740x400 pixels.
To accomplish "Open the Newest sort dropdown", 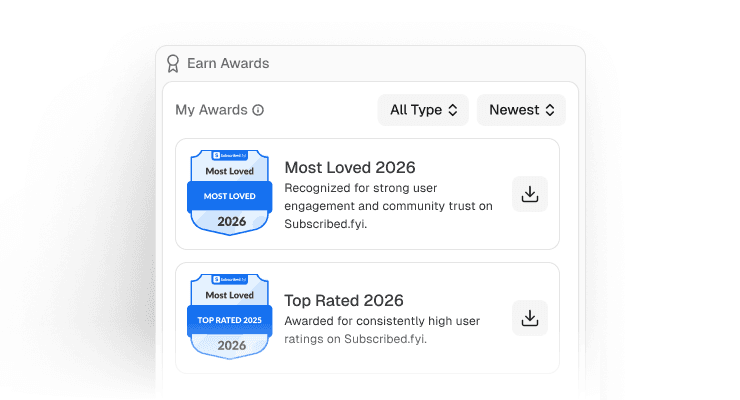I will click(x=521, y=110).
